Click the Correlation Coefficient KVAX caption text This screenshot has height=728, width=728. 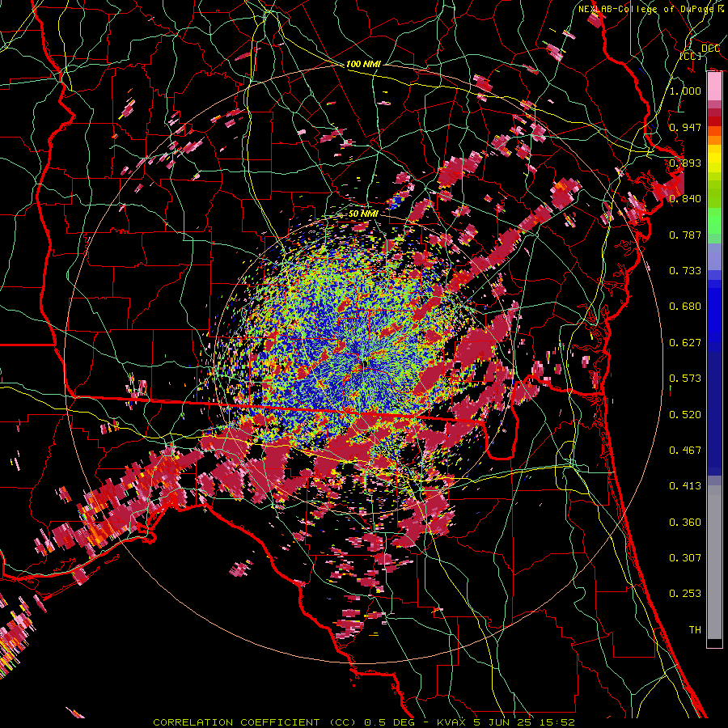[x=364, y=722]
